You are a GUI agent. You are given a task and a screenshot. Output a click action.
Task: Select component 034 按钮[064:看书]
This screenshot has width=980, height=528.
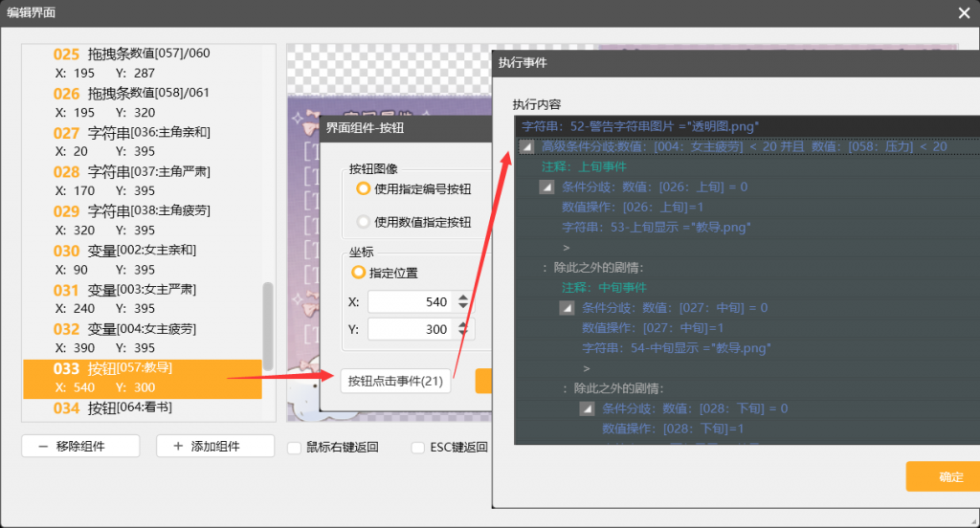tap(143, 408)
